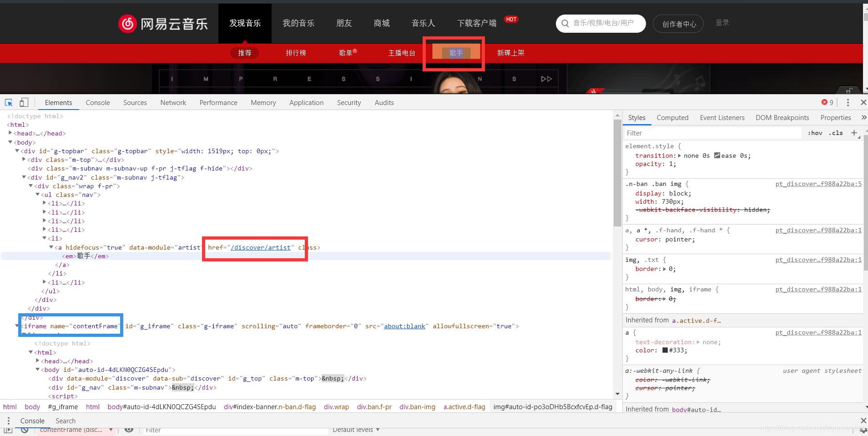Screen dimensions: 868x436
Task: Open the red error count indicator
Action: click(828, 102)
